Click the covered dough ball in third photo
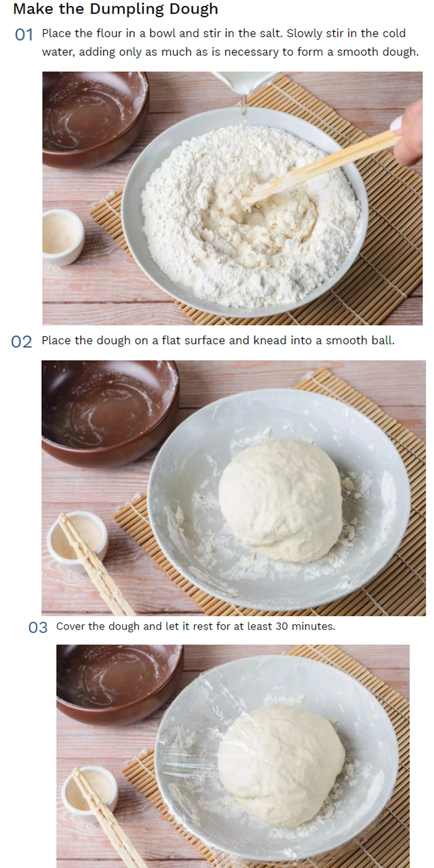Viewport: 434px width, 868px height. pyautogui.click(x=281, y=766)
